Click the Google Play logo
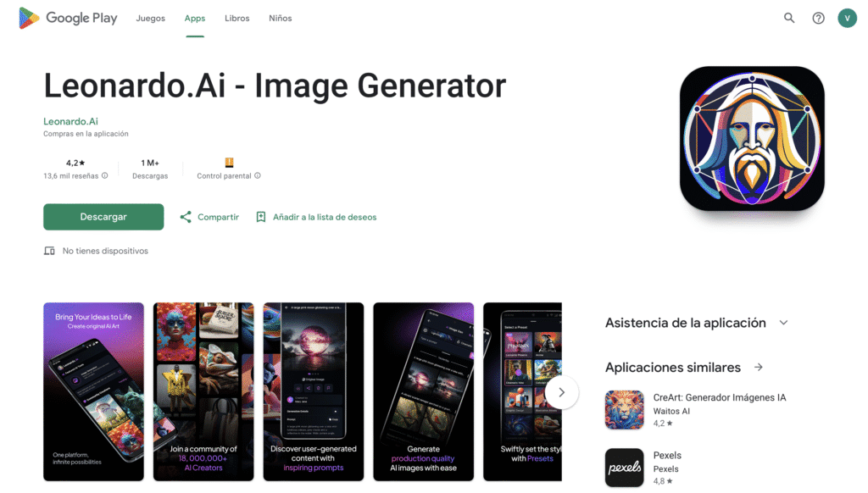The width and height of the screenshot is (868, 493). 68,18
